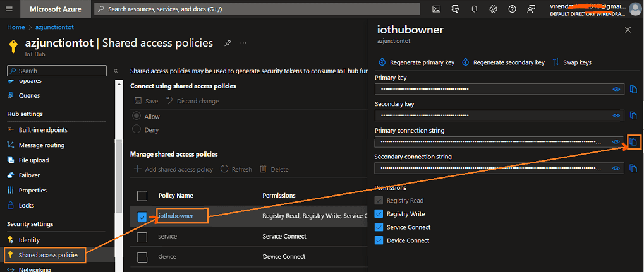Screen dimensions: 644x272
Task: Open the iothubowner policy link
Action: 176,215
